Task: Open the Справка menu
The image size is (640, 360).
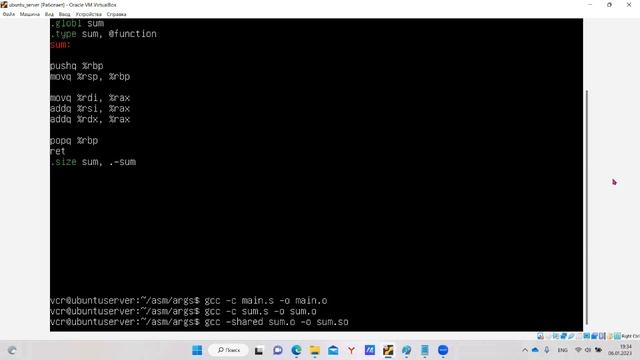Action: [116, 14]
